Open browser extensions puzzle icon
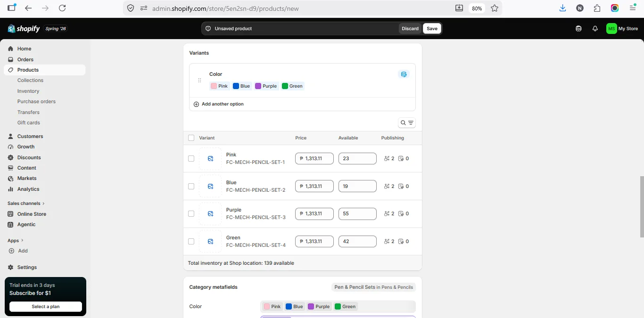 click(x=597, y=8)
